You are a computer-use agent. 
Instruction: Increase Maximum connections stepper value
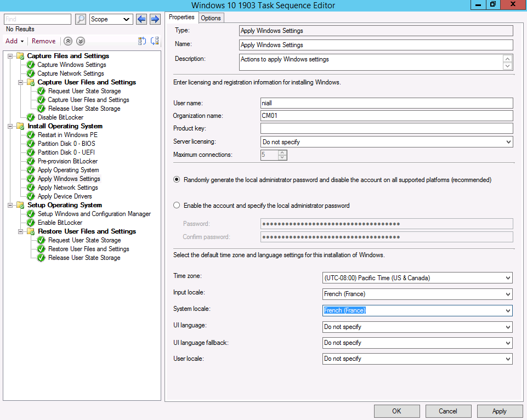[282, 152]
